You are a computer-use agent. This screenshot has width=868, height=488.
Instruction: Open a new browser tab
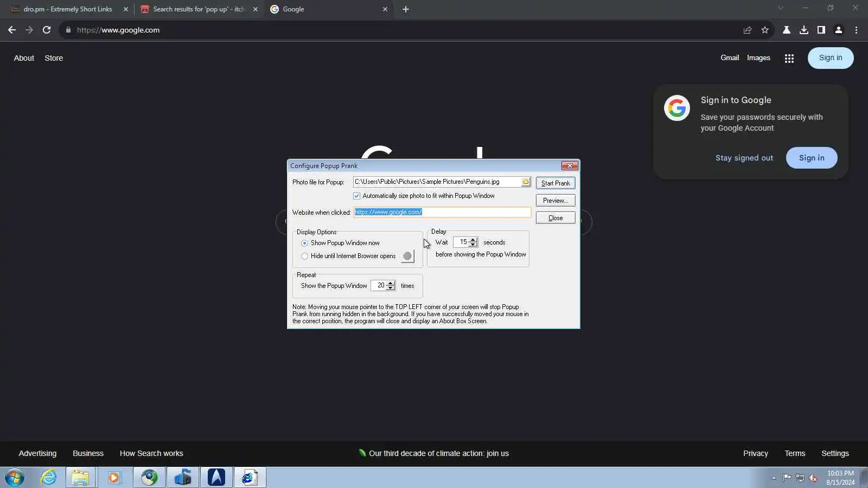pyautogui.click(x=406, y=9)
